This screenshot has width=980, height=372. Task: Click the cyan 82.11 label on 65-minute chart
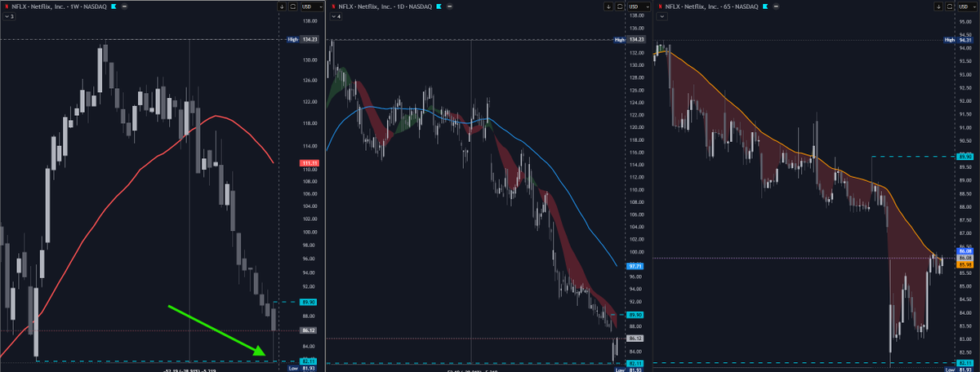[964, 362]
